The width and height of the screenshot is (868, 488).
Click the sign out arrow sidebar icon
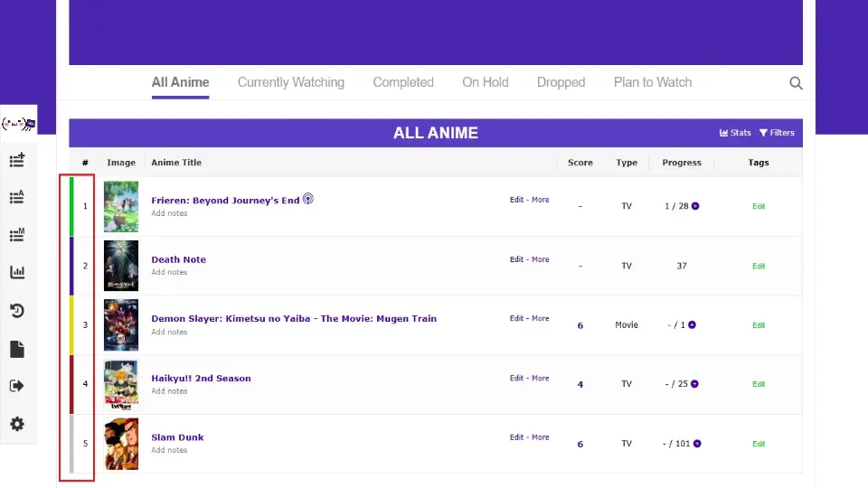click(17, 386)
